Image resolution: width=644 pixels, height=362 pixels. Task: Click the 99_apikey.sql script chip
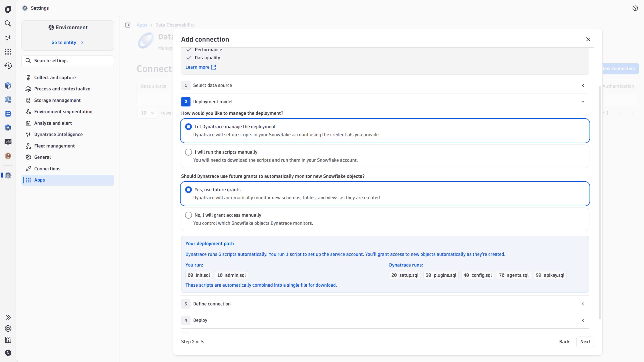click(x=550, y=275)
